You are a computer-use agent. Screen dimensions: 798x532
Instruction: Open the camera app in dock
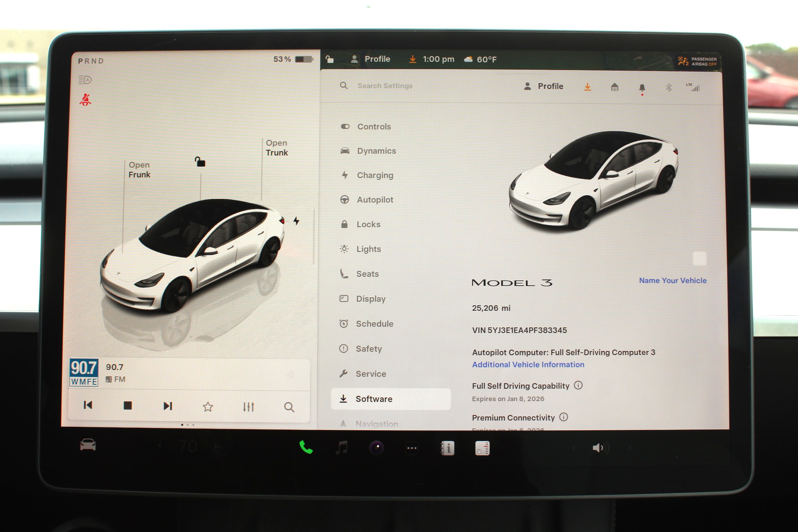pos(377,448)
